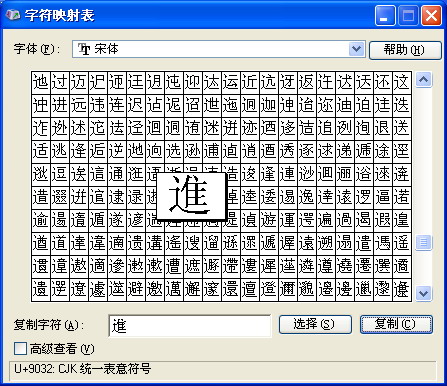Click the vertical scrollbar thumb
The width and height of the screenshot is (447, 386).
pos(424,242)
